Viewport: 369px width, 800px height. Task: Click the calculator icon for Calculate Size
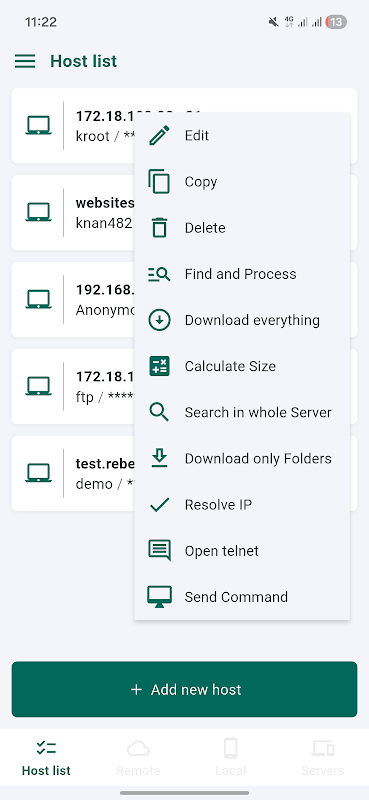[x=159, y=366]
